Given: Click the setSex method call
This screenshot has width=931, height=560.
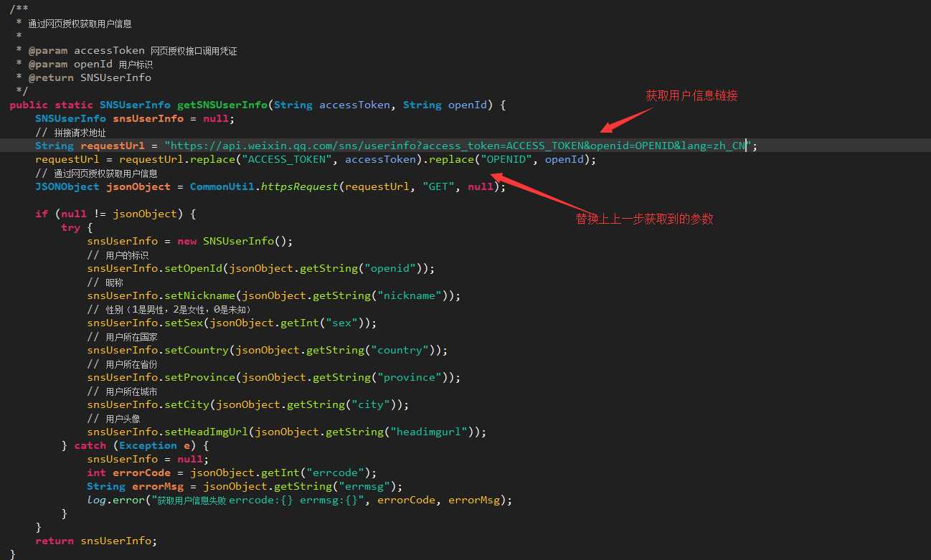Looking at the screenshot, I should click(184, 323).
